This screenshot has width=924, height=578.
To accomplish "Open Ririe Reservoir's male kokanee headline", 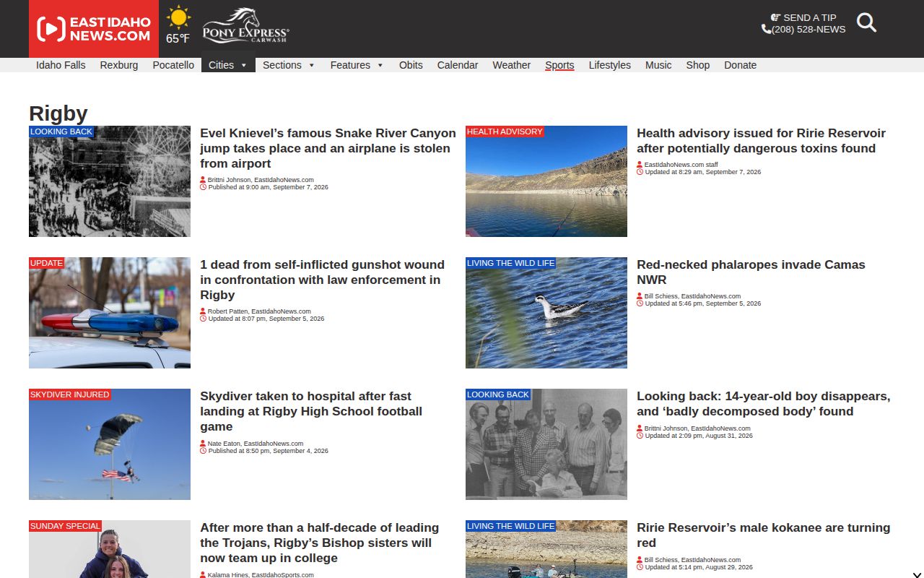I will point(763,535).
